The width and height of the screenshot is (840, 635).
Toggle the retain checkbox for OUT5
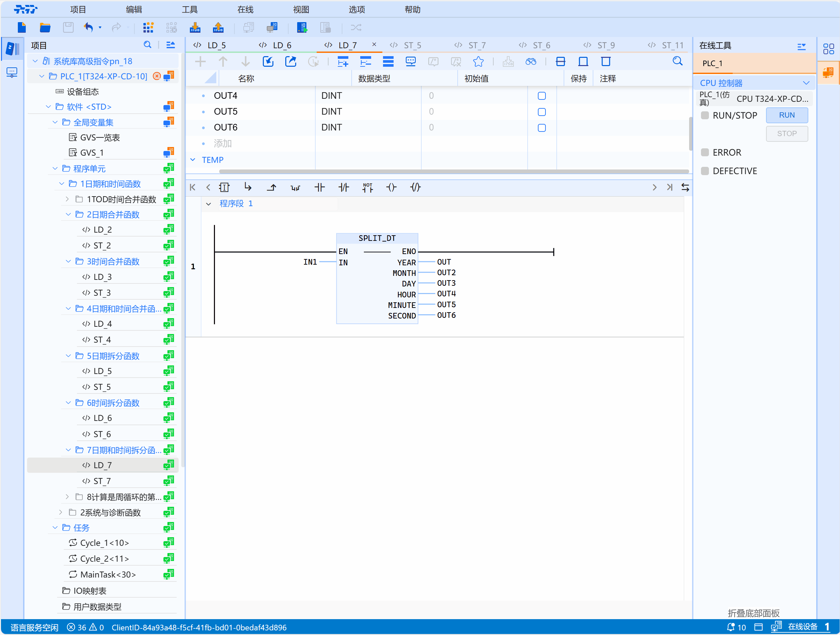click(x=542, y=112)
